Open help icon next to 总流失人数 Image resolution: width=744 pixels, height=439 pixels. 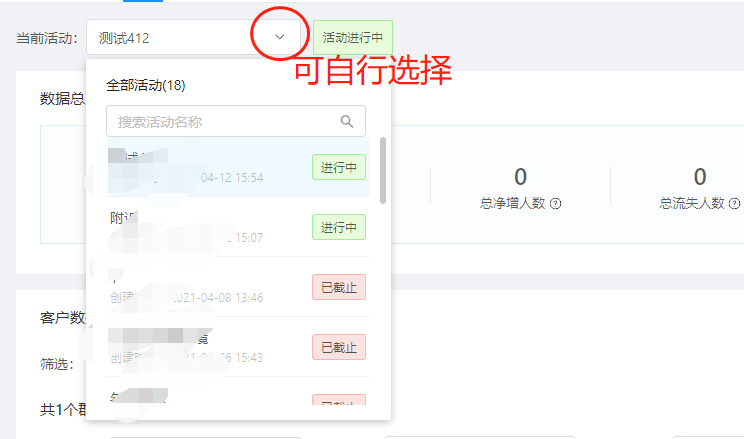[734, 204]
